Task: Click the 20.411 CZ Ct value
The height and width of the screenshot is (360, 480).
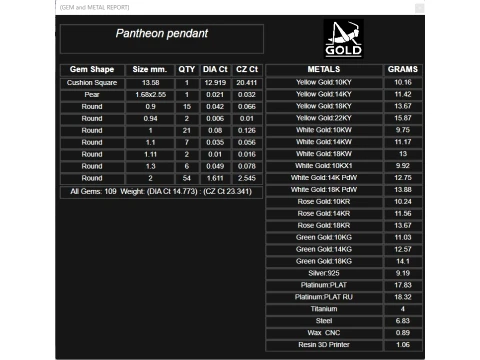Action: tap(247, 83)
